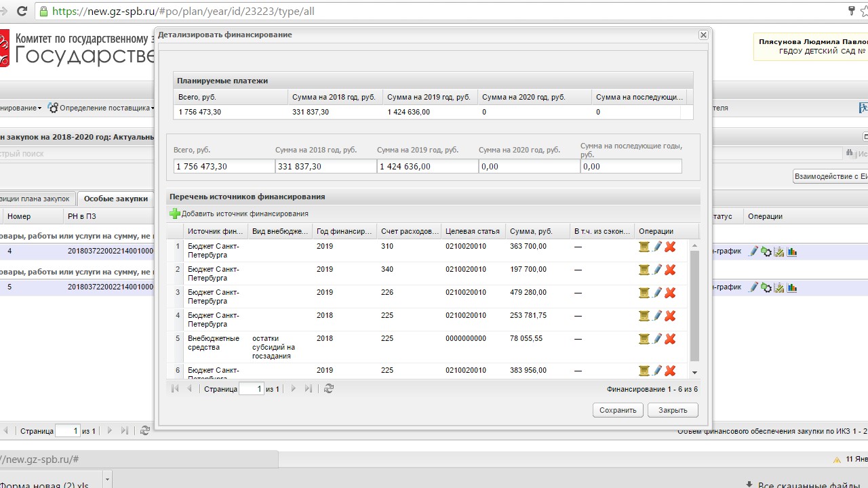The height and width of the screenshot is (488, 868).
Task: Open the Определение поставщика dropdown menu
Action: pos(100,108)
